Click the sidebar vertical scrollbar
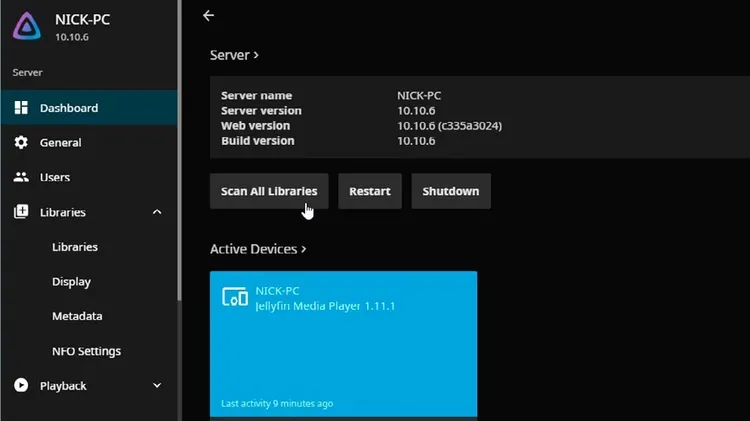Viewport: 750px width, 421px height. click(179, 151)
